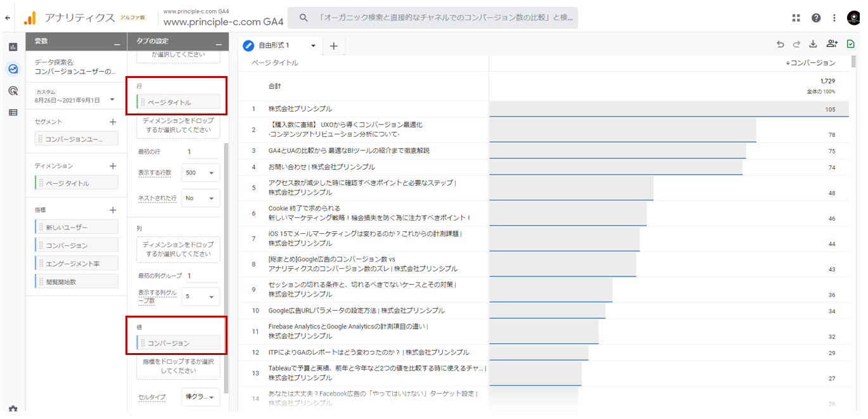Viewport: 868px width, 419px height.
Task: Click the undo arrow icon
Action: [780, 44]
